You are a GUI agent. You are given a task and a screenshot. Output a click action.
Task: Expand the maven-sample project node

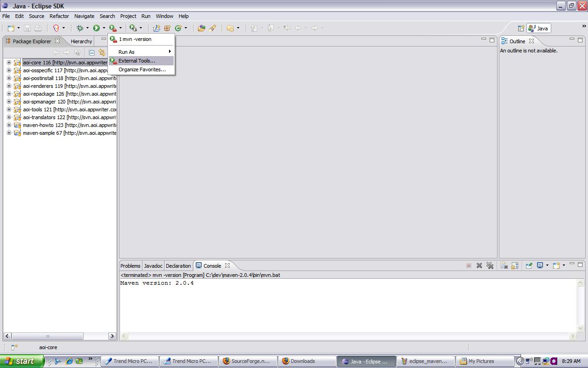click(9, 133)
